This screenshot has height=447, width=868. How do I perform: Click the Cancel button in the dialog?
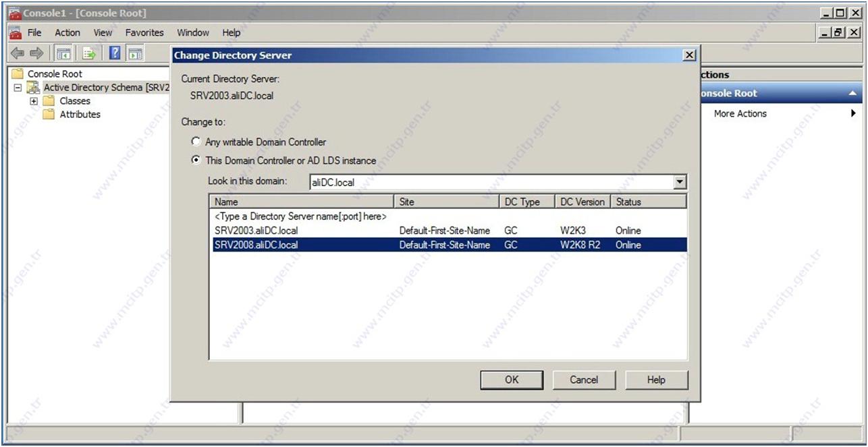[584, 380]
